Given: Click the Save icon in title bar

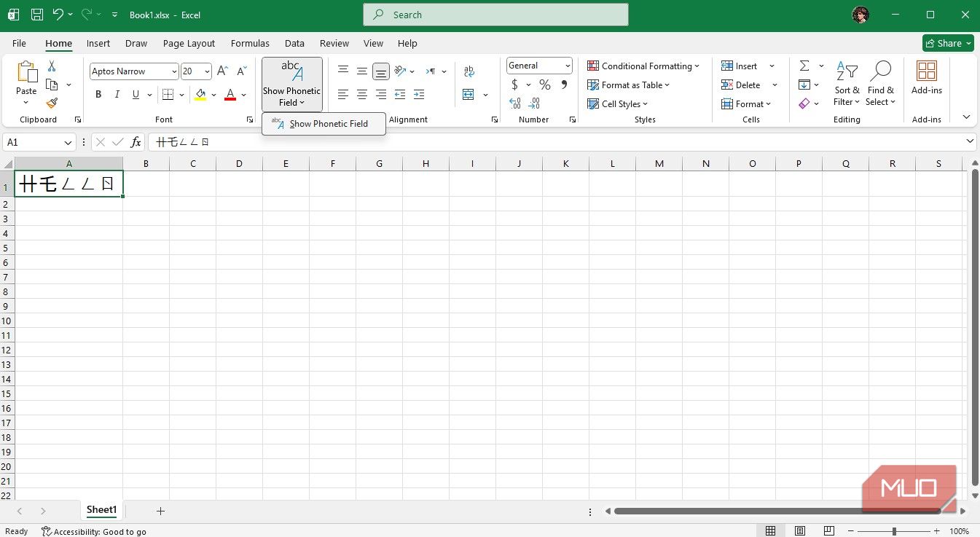Looking at the screenshot, I should (x=37, y=15).
